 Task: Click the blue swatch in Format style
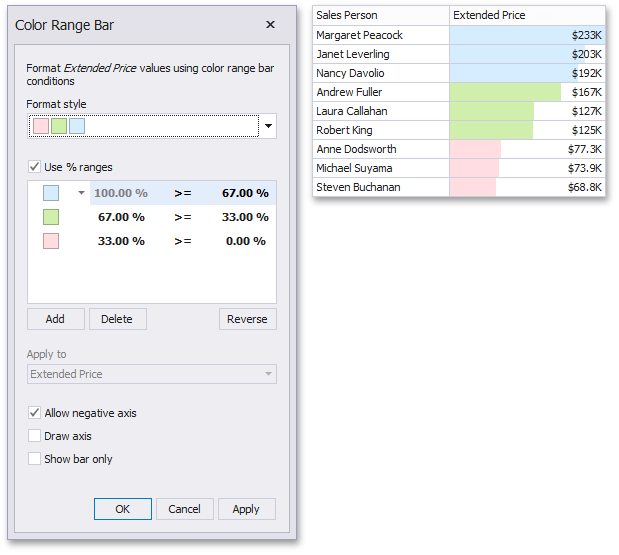pos(77,126)
